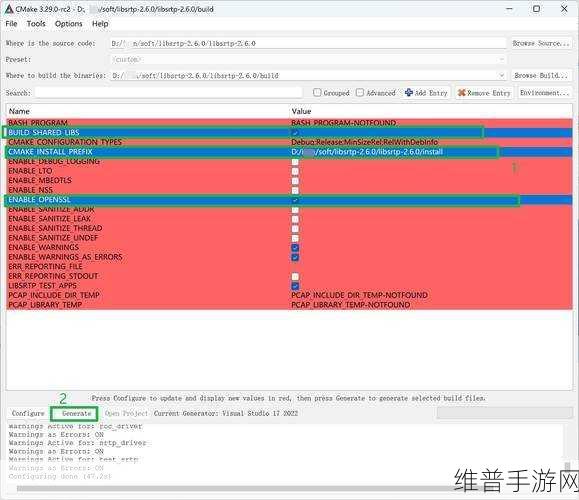
Task: Select ERR_REPORTING_FILE entry
Action: (x=45, y=267)
